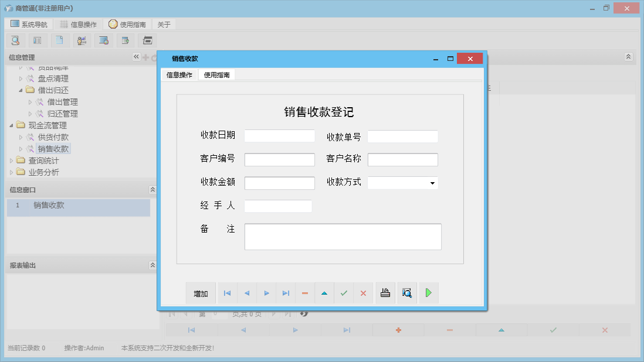The image size is (644, 362).
Task: Cancel the entry with the red X icon
Action: click(363, 293)
